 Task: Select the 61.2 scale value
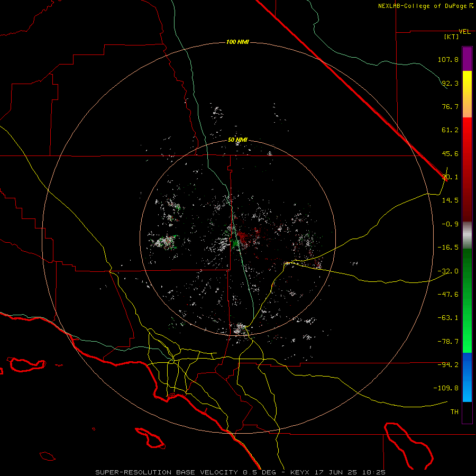click(x=450, y=130)
